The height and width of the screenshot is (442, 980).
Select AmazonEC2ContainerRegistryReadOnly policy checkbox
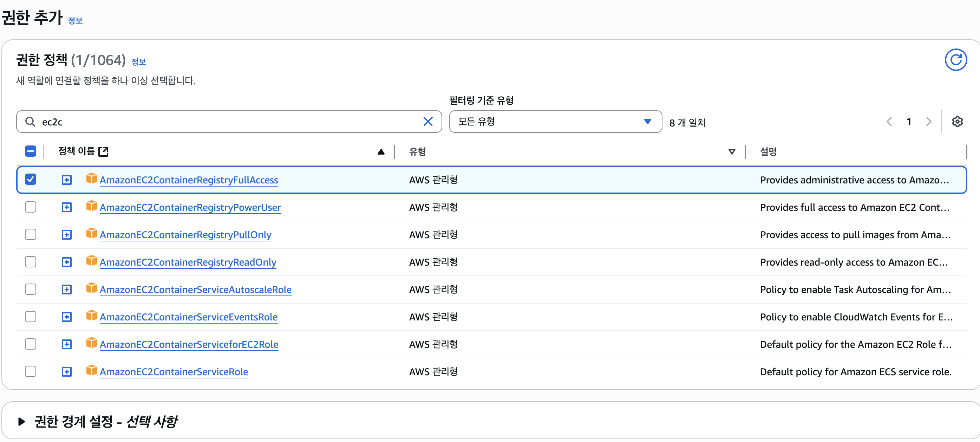click(x=31, y=262)
